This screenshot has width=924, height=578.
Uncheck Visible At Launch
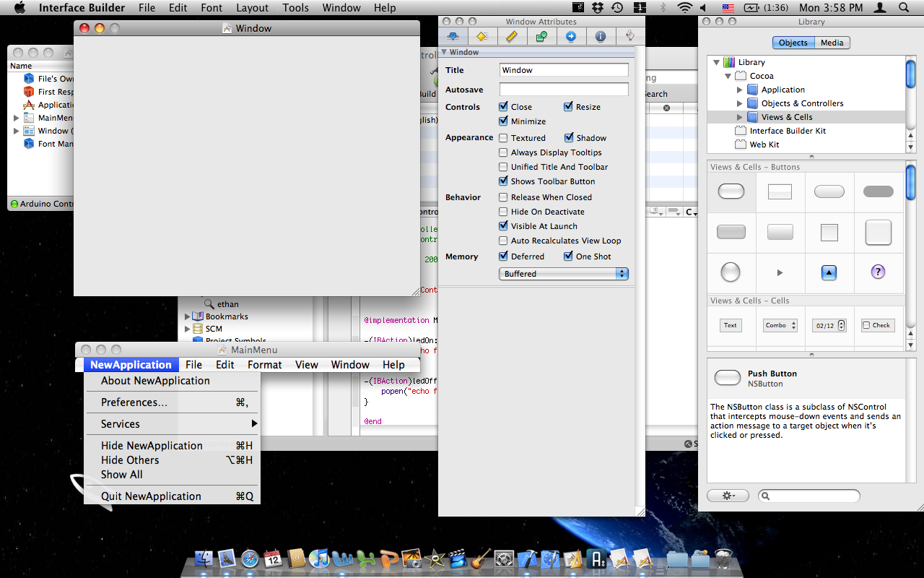tap(503, 226)
